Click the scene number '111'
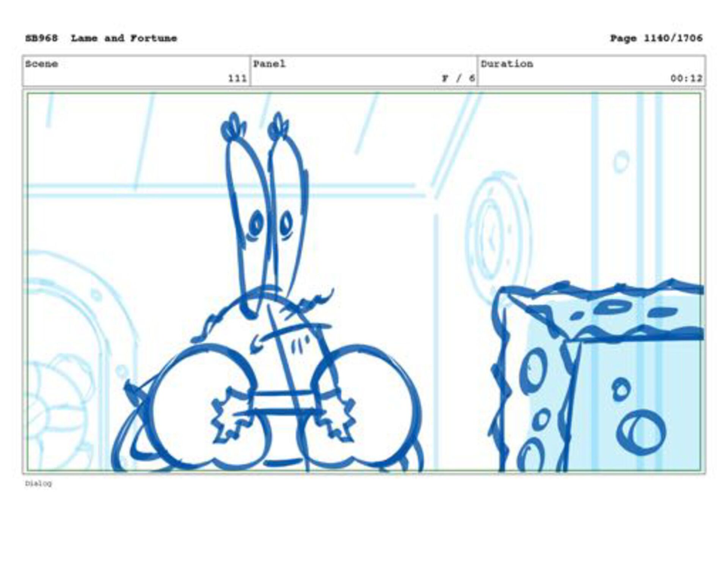Image resolution: width=728 pixels, height=564 pixels. pos(237,79)
